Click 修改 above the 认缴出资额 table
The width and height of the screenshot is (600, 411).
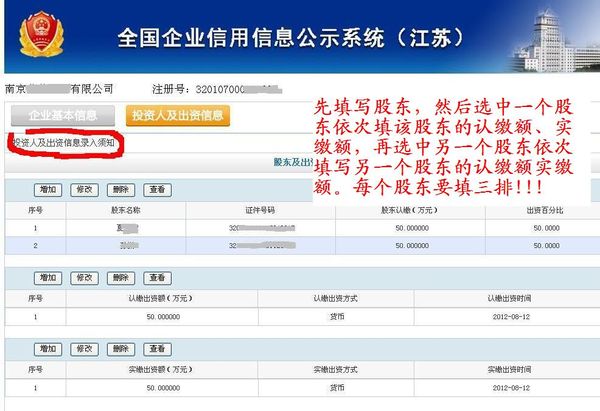pyautogui.click(x=84, y=277)
